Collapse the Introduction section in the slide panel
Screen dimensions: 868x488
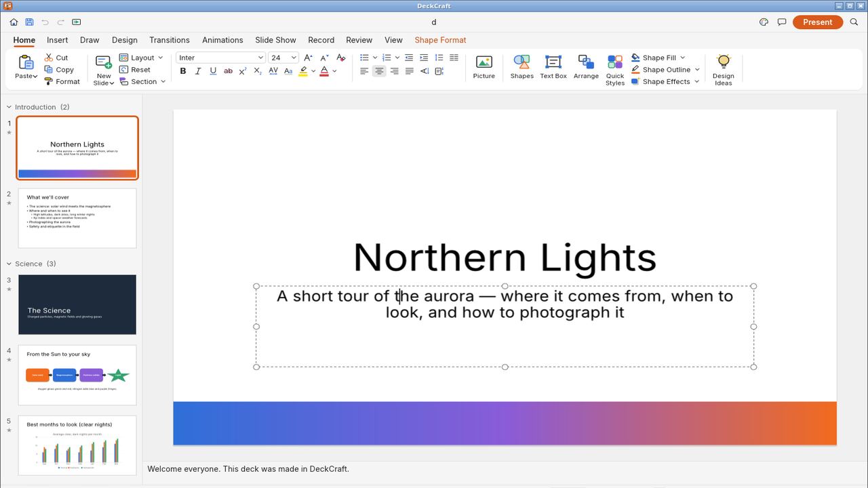point(9,107)
